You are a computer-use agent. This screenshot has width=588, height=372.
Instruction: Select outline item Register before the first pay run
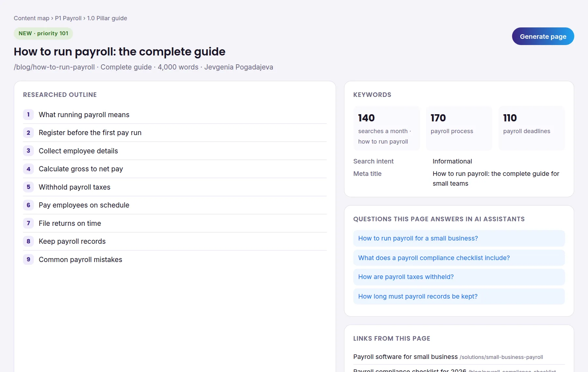(x=175, y=133)
